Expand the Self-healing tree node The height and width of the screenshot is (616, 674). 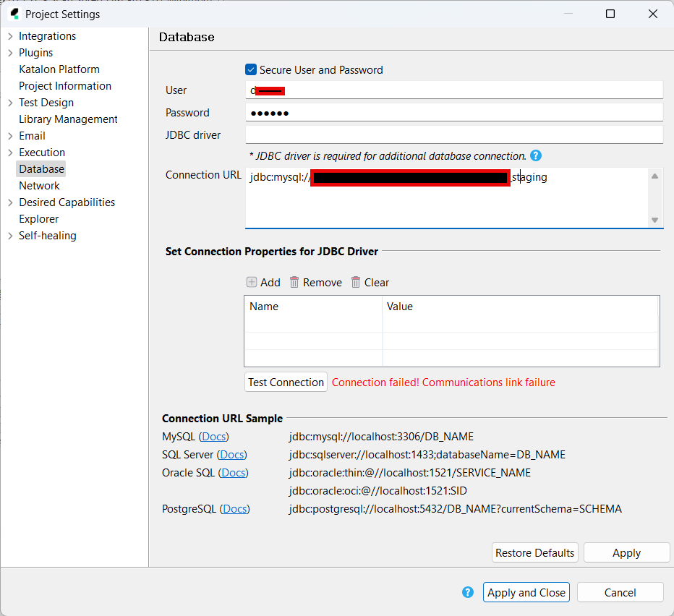click(10, 236)
